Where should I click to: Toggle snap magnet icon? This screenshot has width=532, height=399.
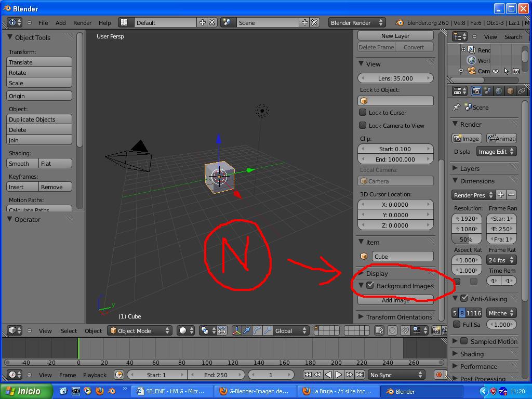click(x=405, y=330)
